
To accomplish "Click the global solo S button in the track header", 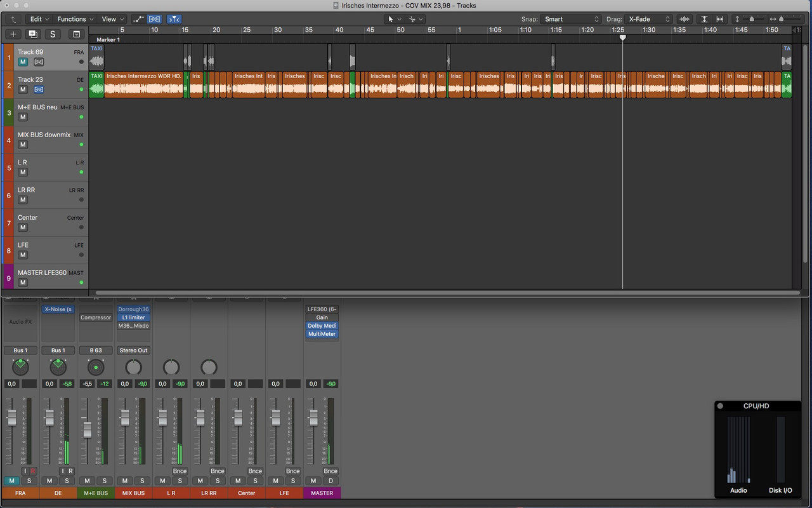I will coord(53,34).
